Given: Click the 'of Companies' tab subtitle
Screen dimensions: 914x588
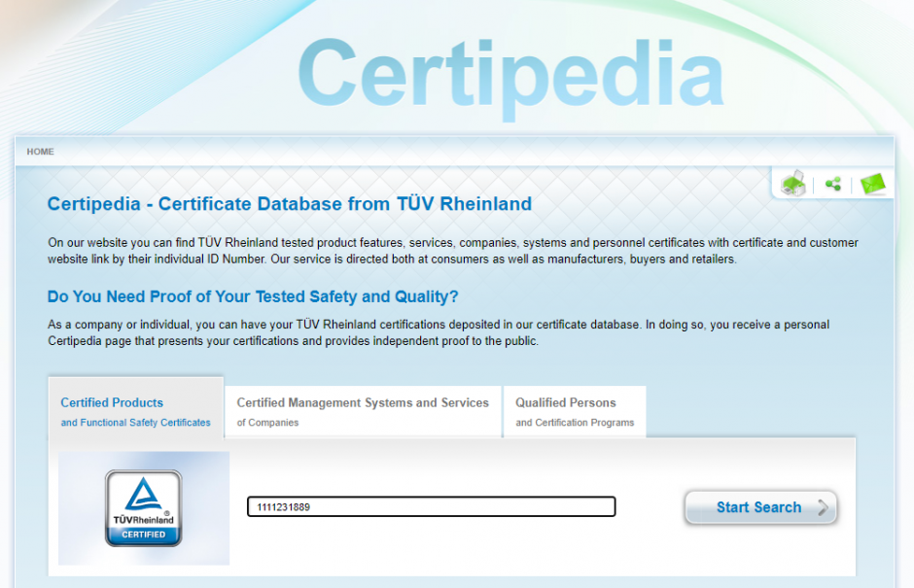Looking at the screenshot, I should point(267,423).
